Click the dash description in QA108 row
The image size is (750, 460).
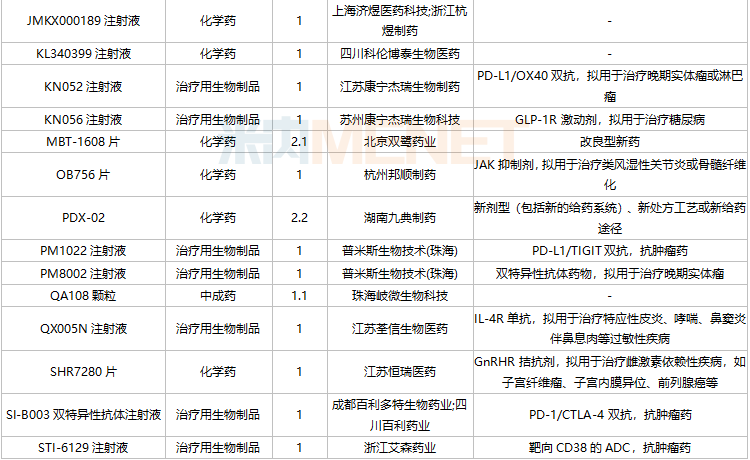tap(610, 296)
